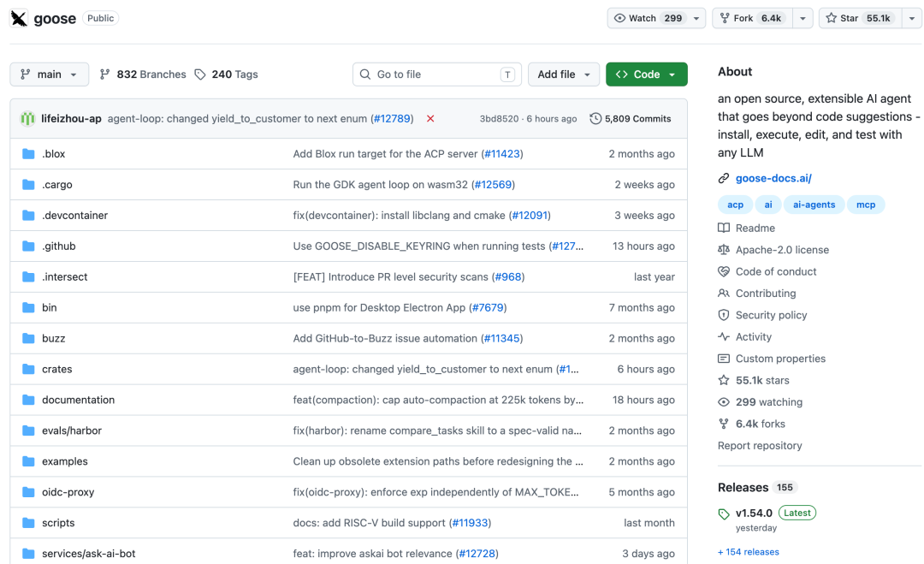Open the goose-docs.ai/ website link

pyautogui.click(x=773, y=178)
